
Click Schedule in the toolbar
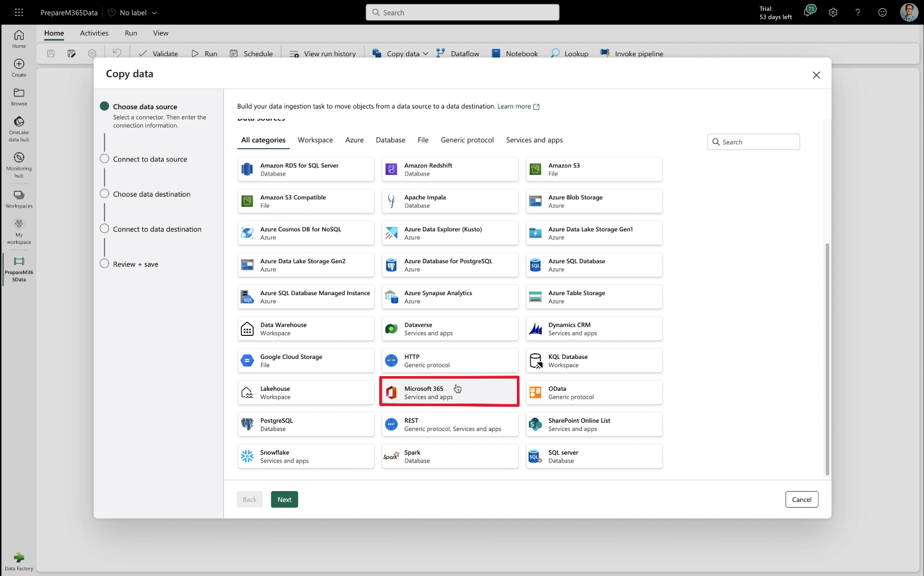tap(251, 54)
